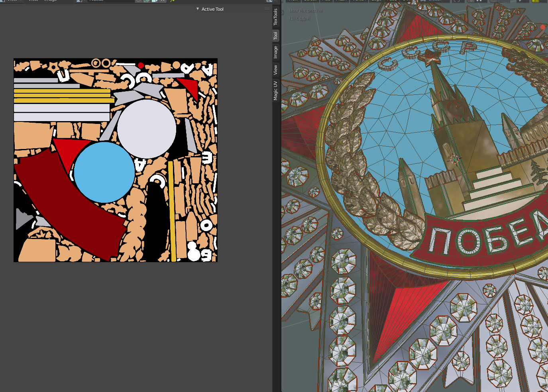Switch to the Tool sidebar tab
The width and height of the screenshot is (548, 392).
click(x=275, y=35)
